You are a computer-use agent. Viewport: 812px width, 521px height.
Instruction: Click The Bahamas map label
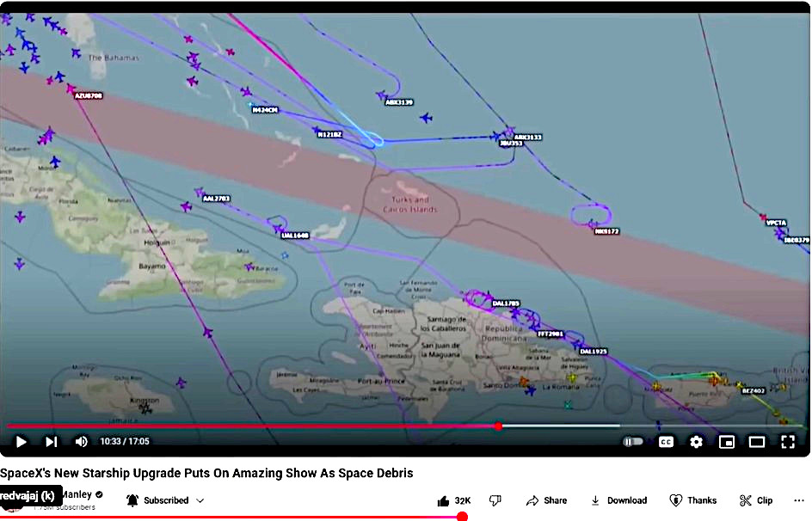tap(114, 58)
